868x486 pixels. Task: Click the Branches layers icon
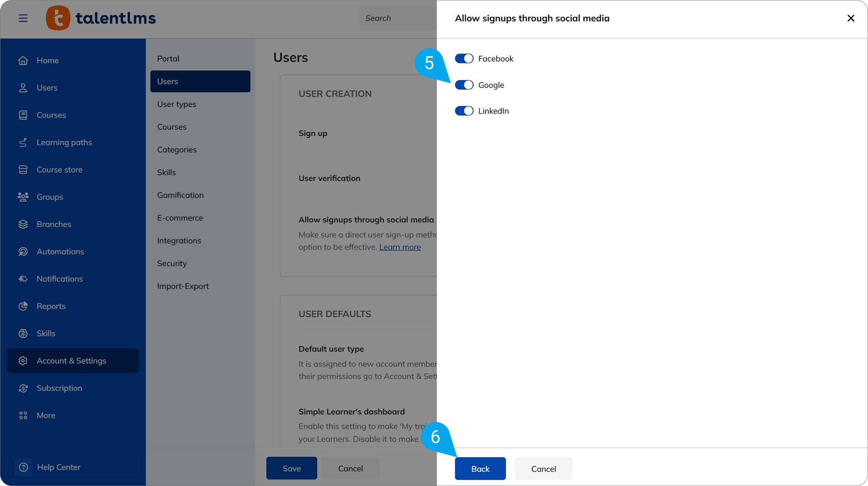tap(23, 224)
